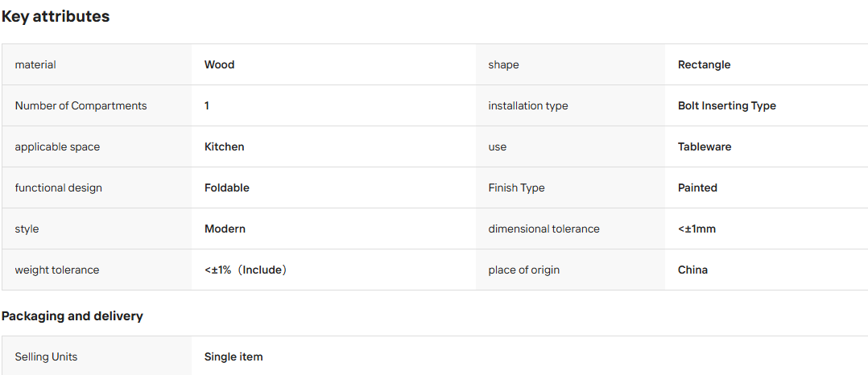Click the weight tolerance label

tap(57, 270)
